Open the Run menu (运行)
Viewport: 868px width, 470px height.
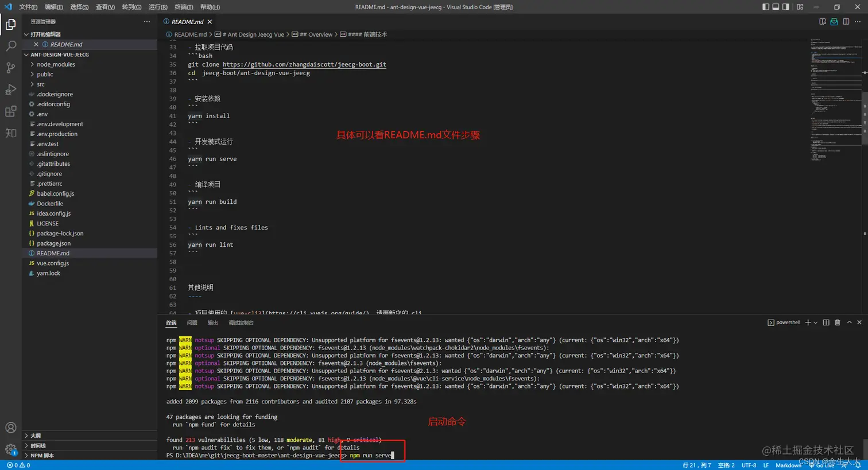(x=158, y=7)
